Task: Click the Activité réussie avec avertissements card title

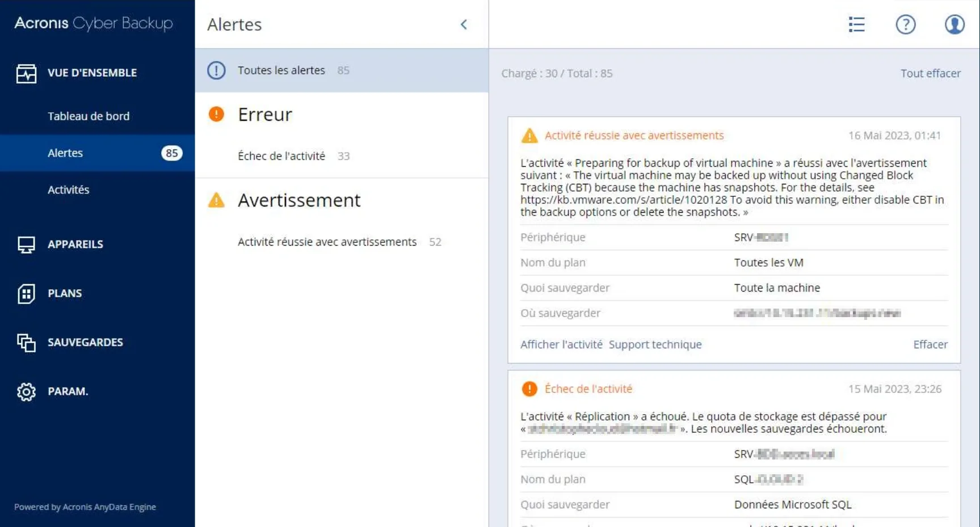Action: 634,136
